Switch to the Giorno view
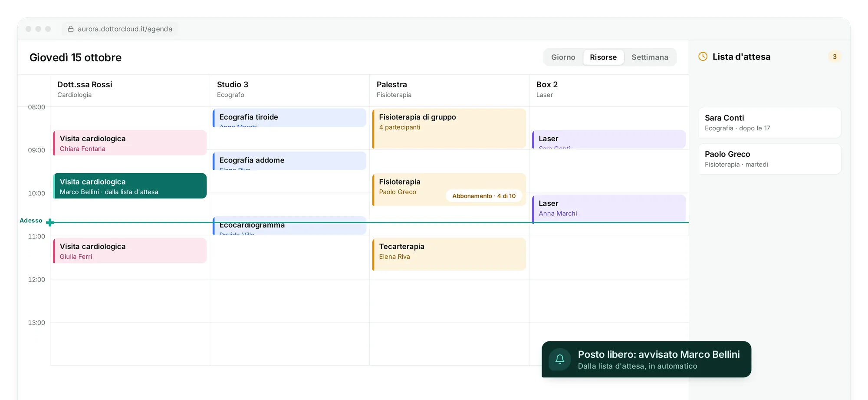The height and width of the screenshot is (400, 868). click(563, 57)
